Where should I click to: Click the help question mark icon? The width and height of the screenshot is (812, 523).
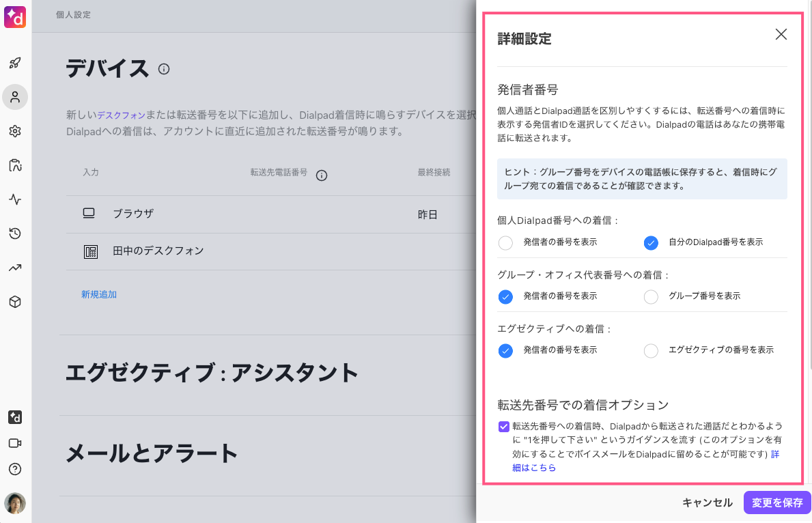coord(15,469)
